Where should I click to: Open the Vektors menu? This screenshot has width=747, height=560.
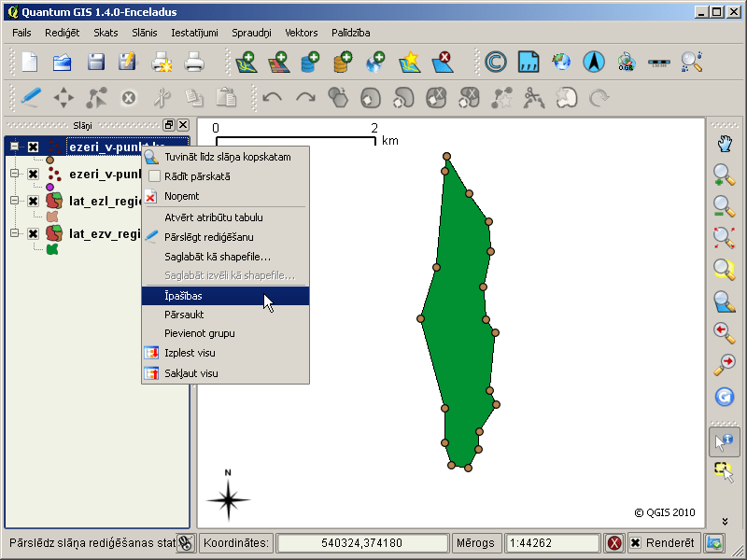[x=301, y=33]
